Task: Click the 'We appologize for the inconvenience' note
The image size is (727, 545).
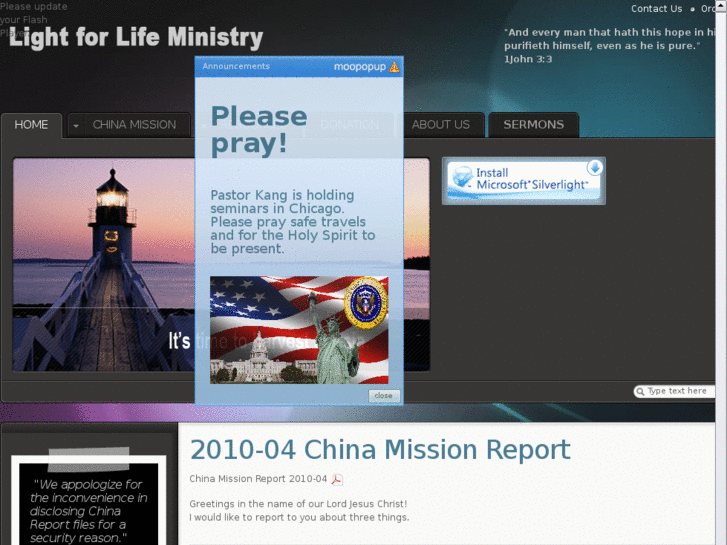Action: [88, 511]
